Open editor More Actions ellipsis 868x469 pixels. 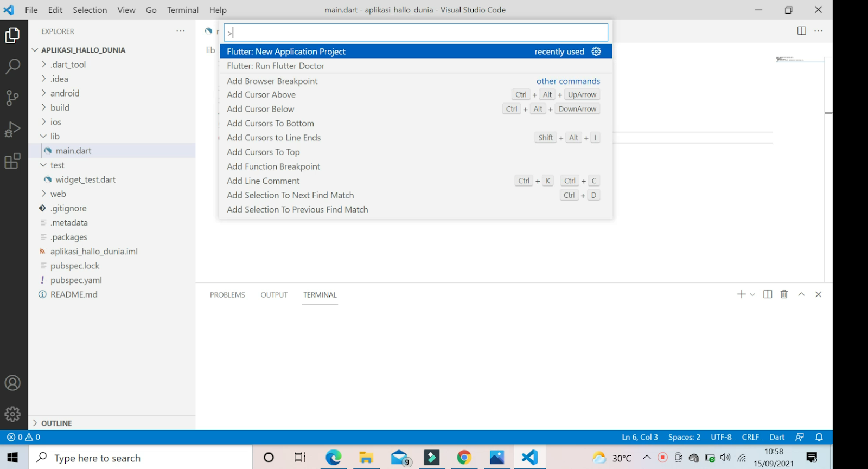point(819,31)
